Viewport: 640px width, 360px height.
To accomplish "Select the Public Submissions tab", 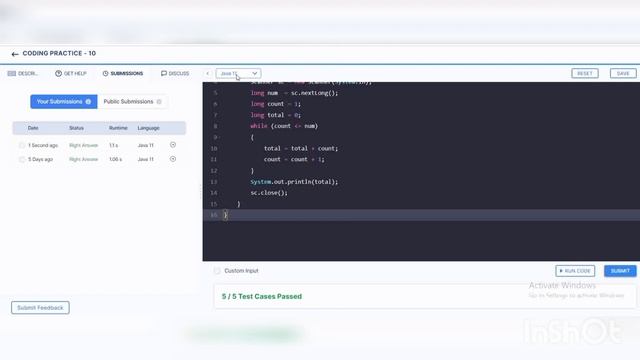I will pos(132,102).
